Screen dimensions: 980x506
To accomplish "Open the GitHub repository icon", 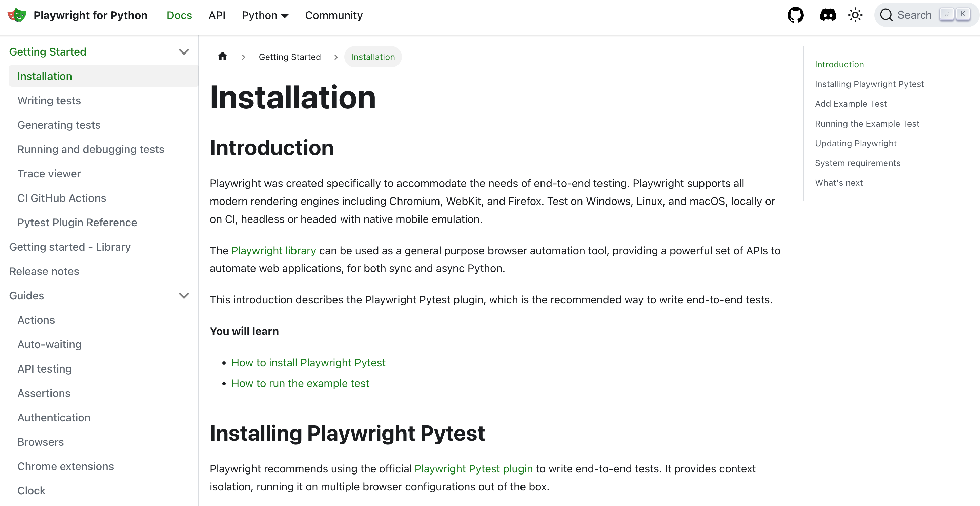I will pyautogui.click(x=796, y=15).
